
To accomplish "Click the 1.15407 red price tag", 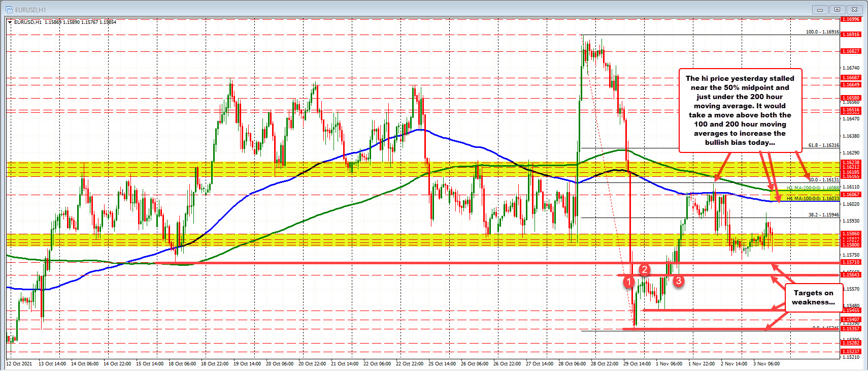I will click(x=851, y=320).
